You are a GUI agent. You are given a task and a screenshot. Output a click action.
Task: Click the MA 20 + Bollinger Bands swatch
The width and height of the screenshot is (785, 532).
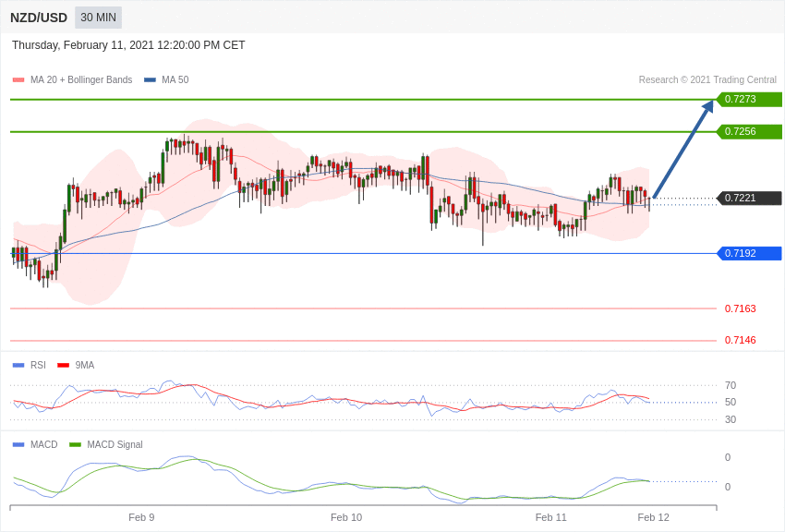coord(18,79)
